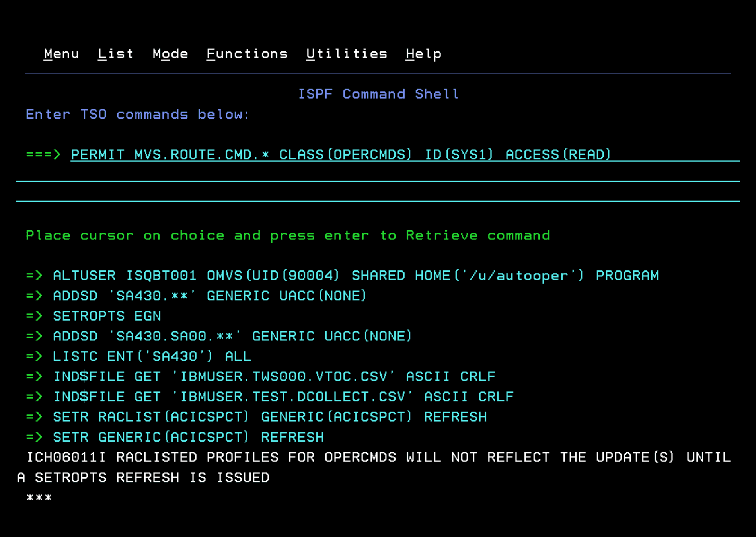Retrieve the ADDSD 'SA430.SA00.**' command

point(232,336)
